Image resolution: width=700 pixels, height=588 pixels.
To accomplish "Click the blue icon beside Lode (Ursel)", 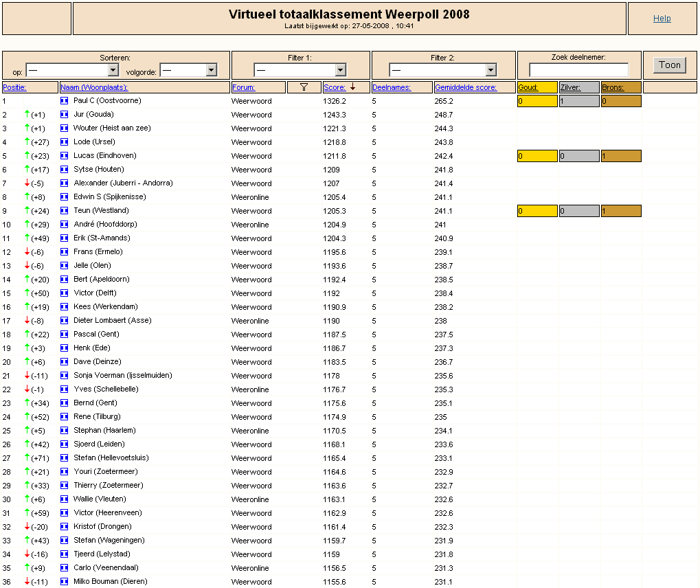I will click(65, 142).
